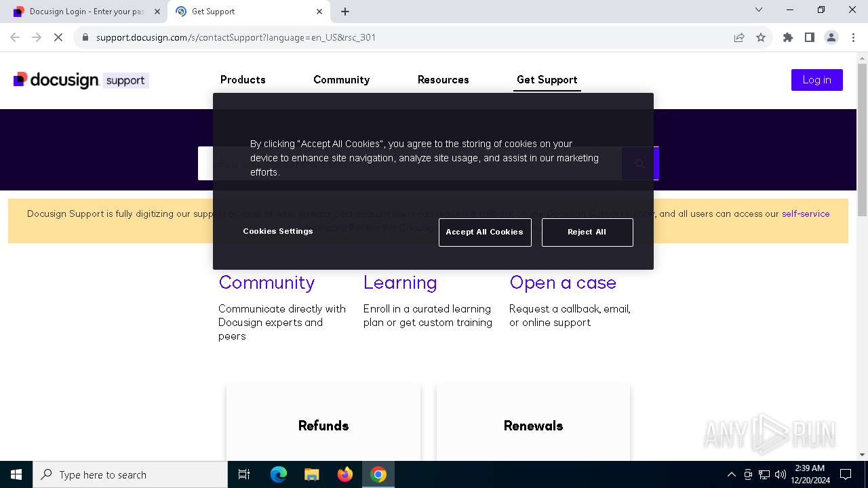Close the Get Support tab
The image size is (868, 488).
click(319, 12)
